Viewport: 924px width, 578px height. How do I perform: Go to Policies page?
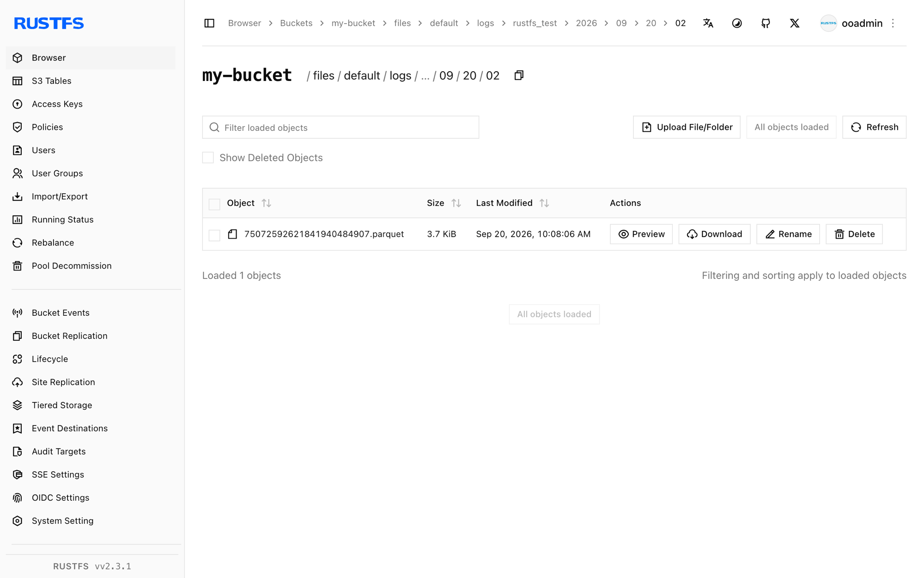point(91,127)
